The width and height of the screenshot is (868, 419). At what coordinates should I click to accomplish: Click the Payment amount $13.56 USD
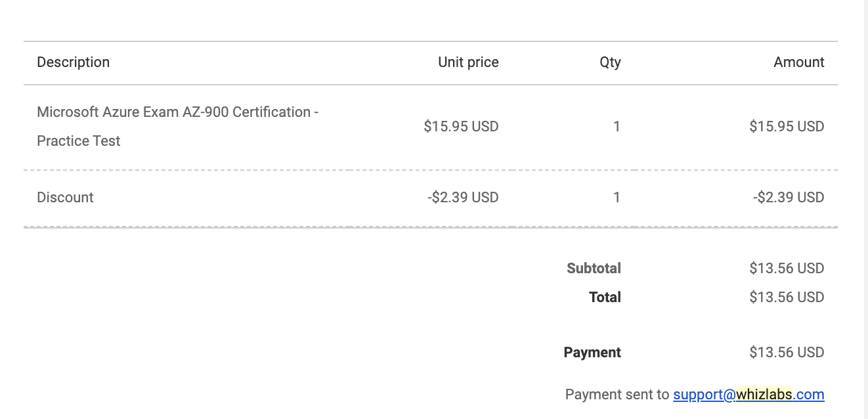[x=787, y=353]
